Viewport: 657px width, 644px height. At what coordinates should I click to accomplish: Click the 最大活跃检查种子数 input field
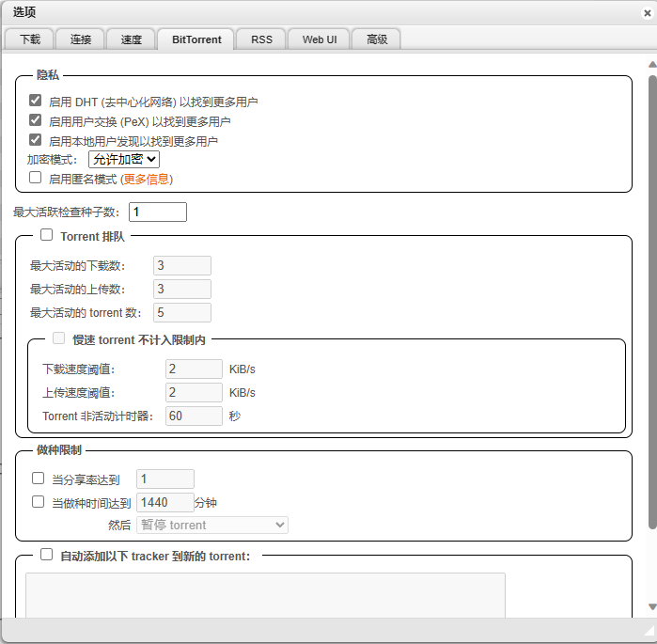pyautogui.click(x=158, y=212)
